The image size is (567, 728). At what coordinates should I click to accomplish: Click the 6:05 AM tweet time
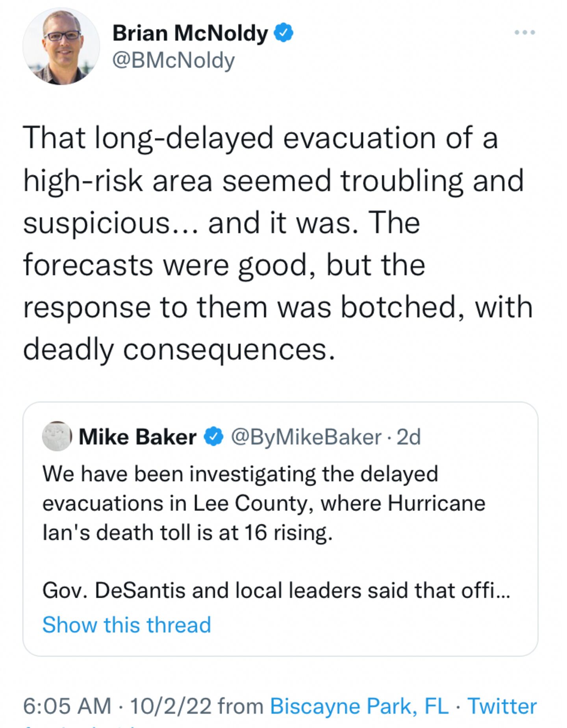coord(67,706)
